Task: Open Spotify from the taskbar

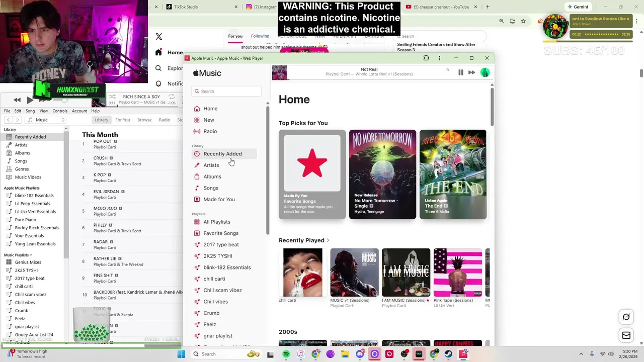Action: point(286,354)
